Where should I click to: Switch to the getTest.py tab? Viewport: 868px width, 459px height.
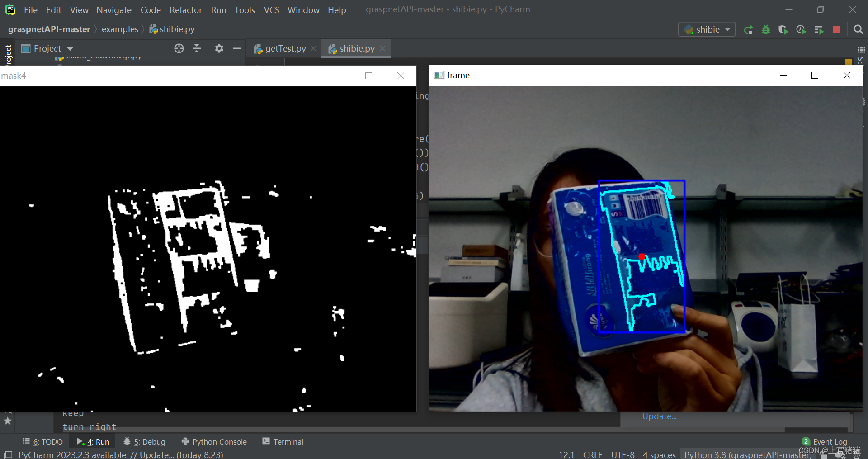(285, 48)
